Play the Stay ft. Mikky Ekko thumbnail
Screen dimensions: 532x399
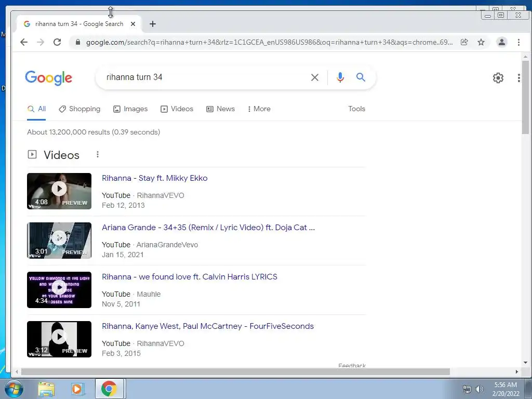point(59,191)
